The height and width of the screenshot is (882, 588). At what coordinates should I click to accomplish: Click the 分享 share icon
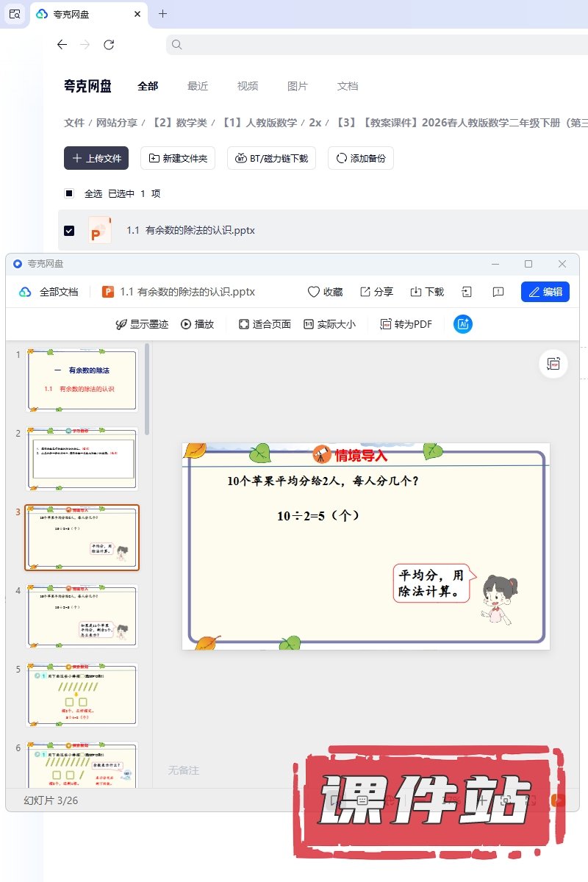pos(365,292)
